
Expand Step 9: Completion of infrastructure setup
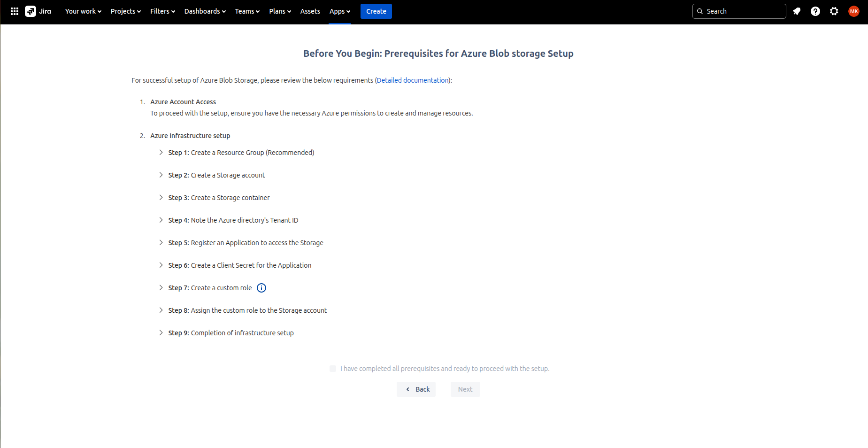[x=161, y=333]
